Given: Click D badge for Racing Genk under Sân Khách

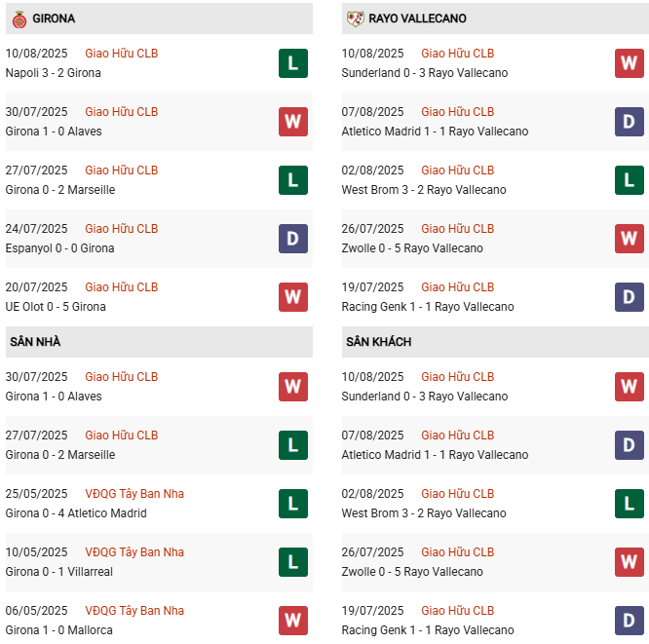Looking at the screenshot, I should (x=629, y=621).
